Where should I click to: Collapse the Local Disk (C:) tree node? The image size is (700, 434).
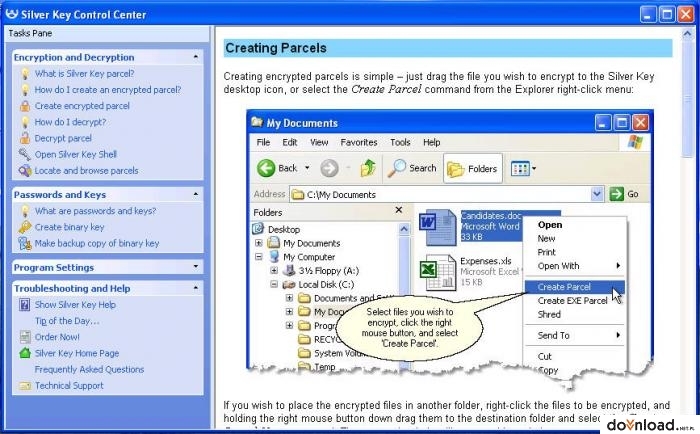pyautogui.click(x=274, y=284)
